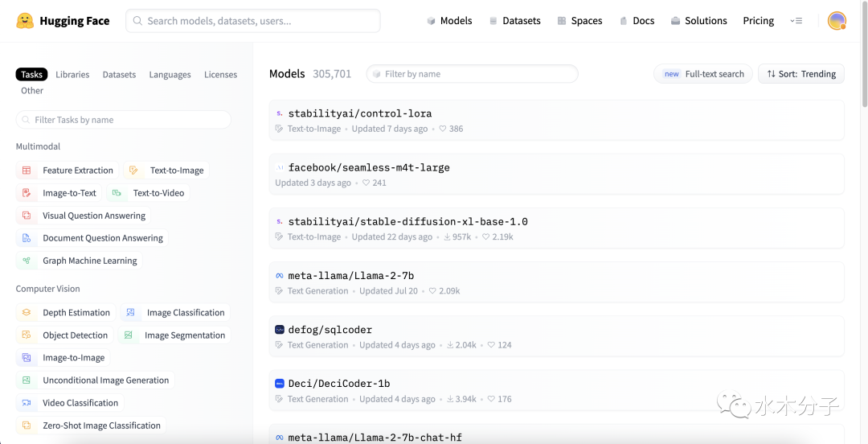Click the Hugging Face brand name
This screenshot has height=444, width=868.
(x=75, y=21)
